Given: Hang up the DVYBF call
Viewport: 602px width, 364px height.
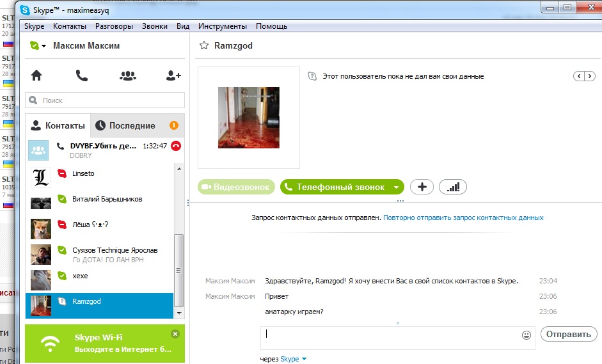Looking at the screenshot, I should 176,146.
